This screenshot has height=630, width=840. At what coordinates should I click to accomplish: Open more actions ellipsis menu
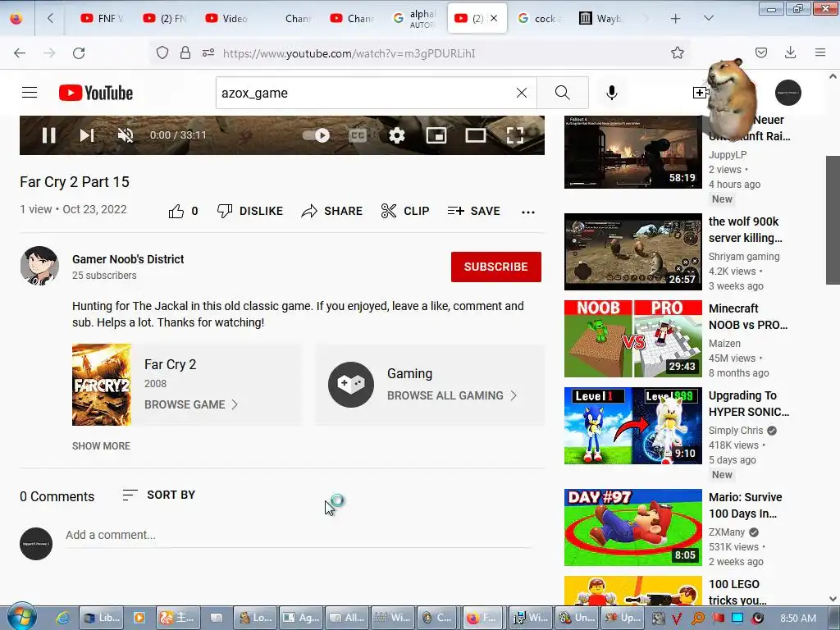point(527,212)
